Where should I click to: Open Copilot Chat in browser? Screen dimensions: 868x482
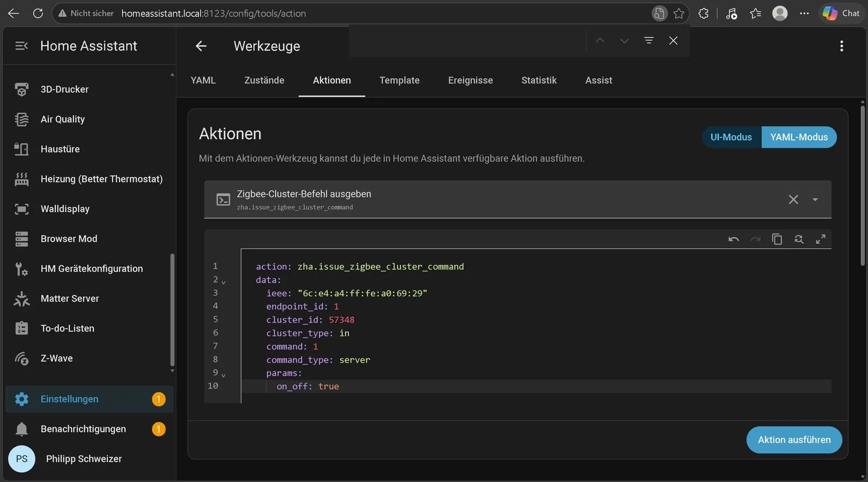841,13
